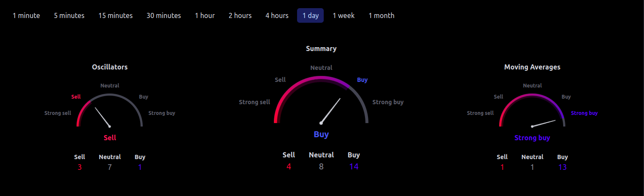The height and width of the screenshot is (196, 644).
Task: Open the 2 hours interval tab
Action: (240, 15)
